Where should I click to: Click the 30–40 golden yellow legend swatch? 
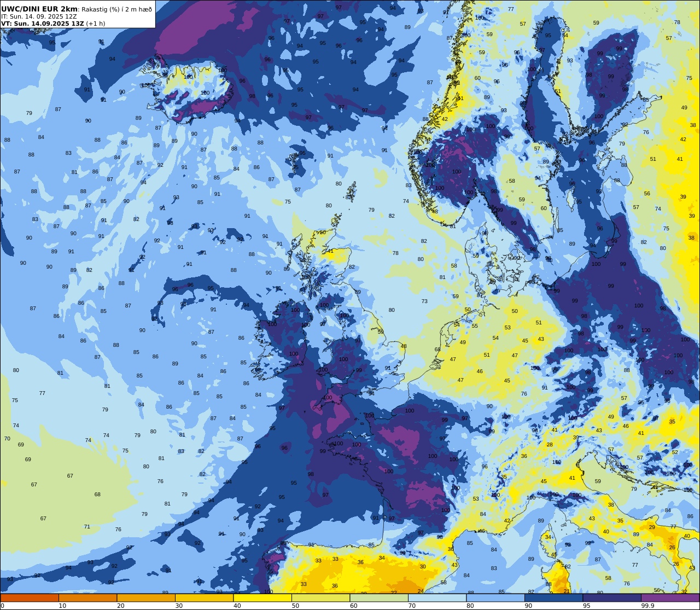[x=204, y=598]
